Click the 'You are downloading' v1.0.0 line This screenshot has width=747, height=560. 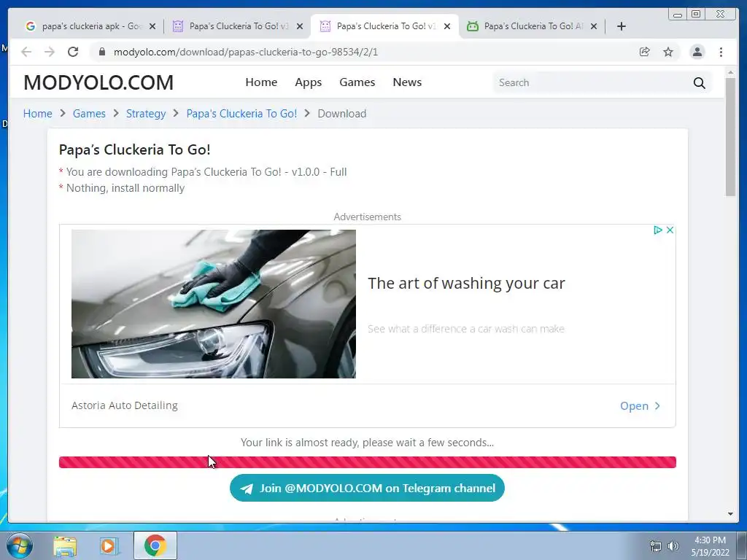[x=206, y=172]
